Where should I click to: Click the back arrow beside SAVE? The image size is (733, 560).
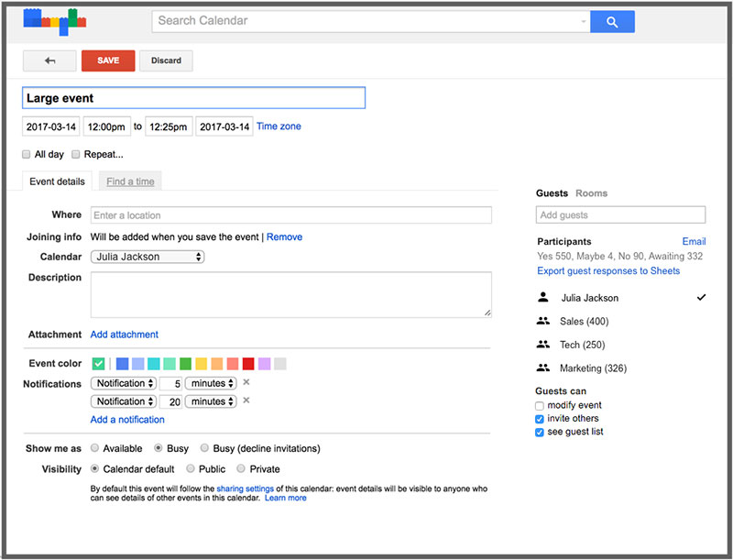(49, 60)
